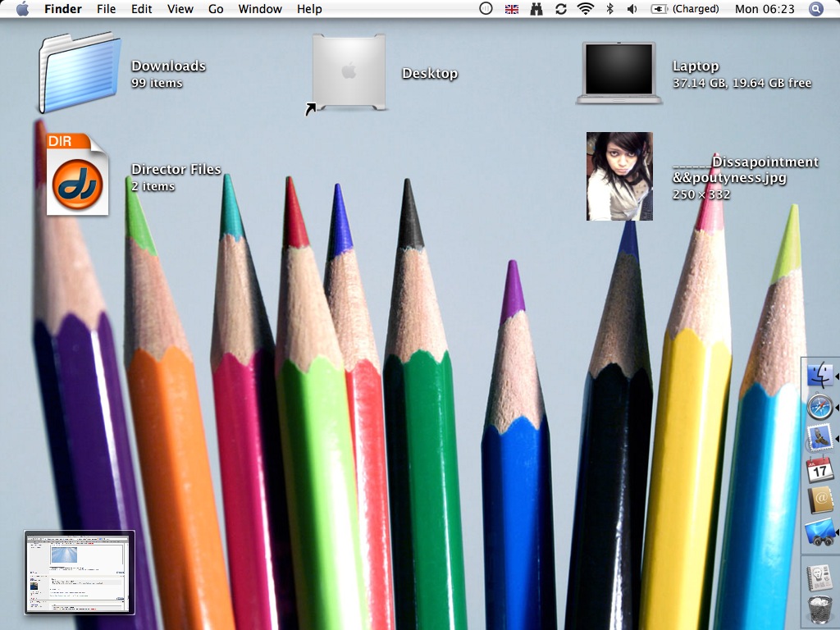The image size is (840, 630).
Task: Open the Help menu
Action: (309, 9)
